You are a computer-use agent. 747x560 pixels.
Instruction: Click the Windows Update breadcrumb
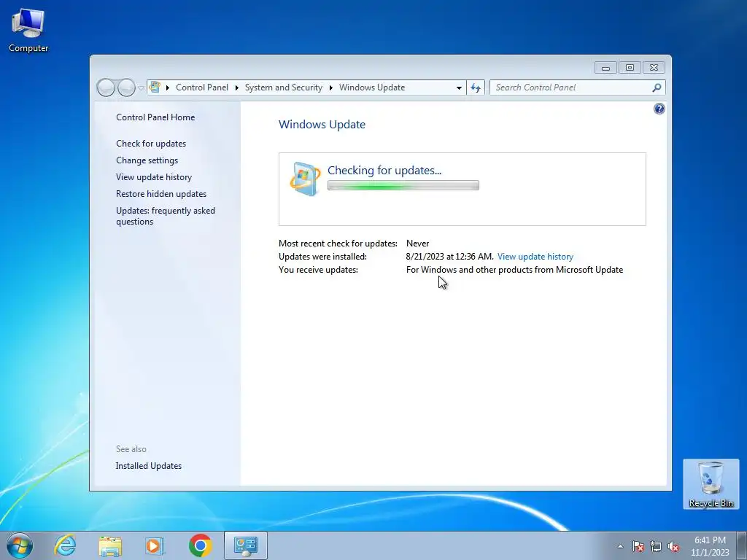tap(372, 87)
